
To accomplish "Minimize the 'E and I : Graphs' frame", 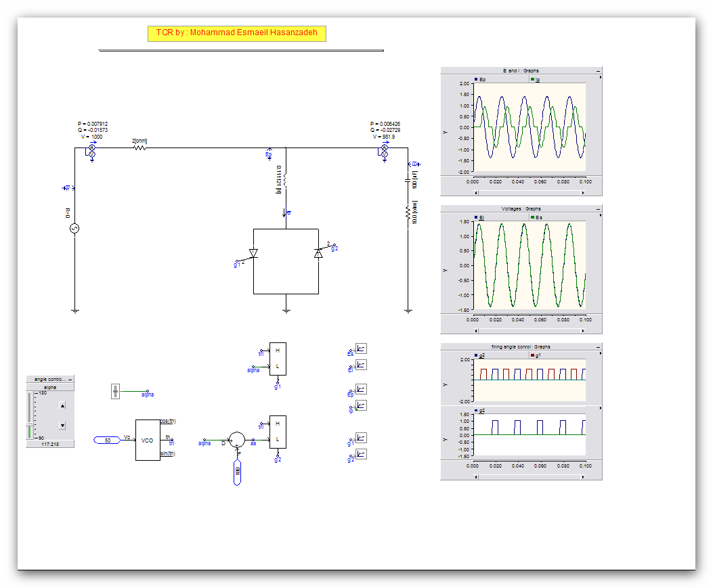I will pyautogui.click(x=598, y=71).
